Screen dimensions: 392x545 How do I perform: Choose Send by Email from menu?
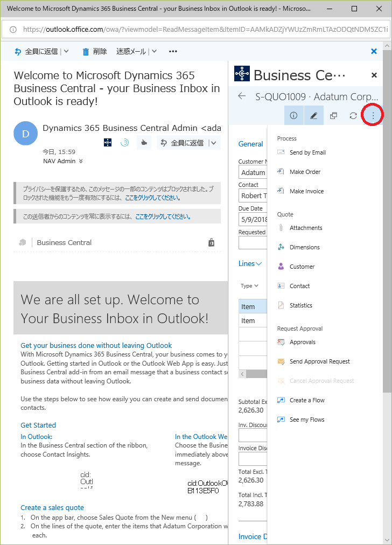click(x=307, y=152)
